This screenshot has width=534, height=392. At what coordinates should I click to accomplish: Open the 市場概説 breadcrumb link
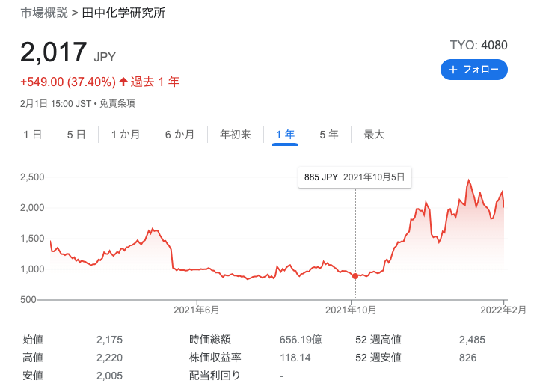click(x=44, y=13)
